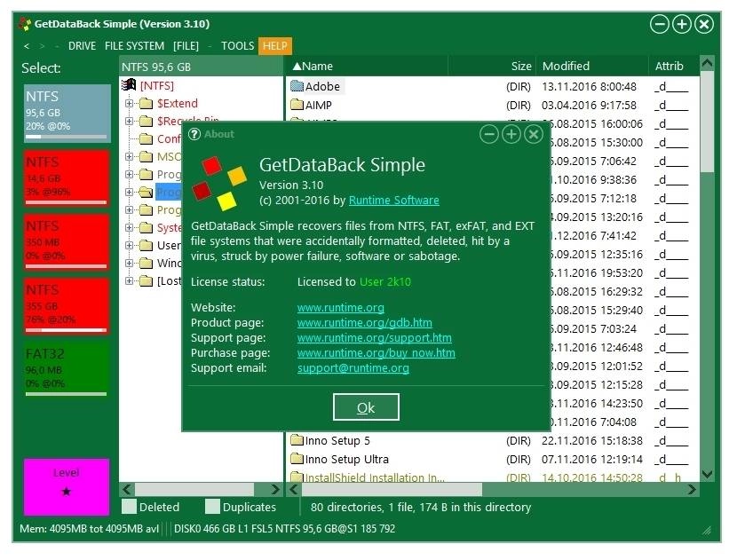The image size is (737, 560).
Task: Click the Inno Setup 5 folder icon
Action: (x=297, y=440)
